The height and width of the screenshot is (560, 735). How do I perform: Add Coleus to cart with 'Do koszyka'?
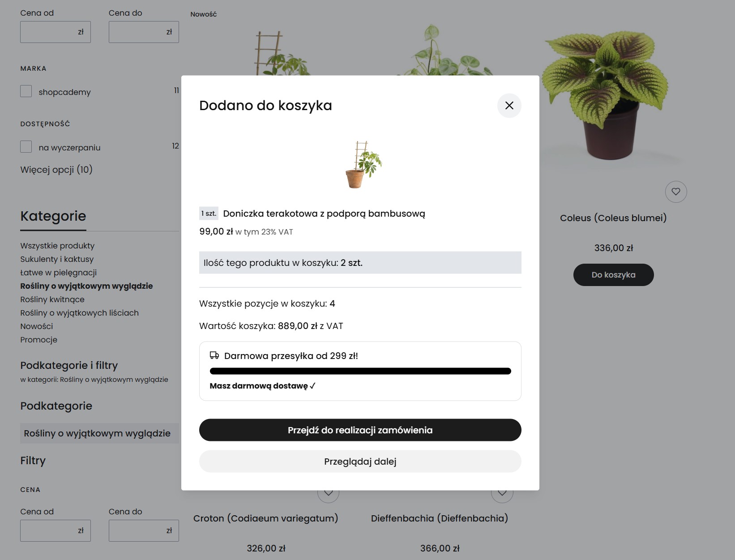point(613,274)
